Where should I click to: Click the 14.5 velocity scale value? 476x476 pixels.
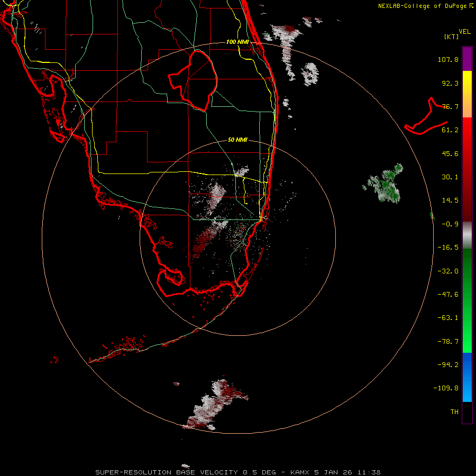[450, 200]
